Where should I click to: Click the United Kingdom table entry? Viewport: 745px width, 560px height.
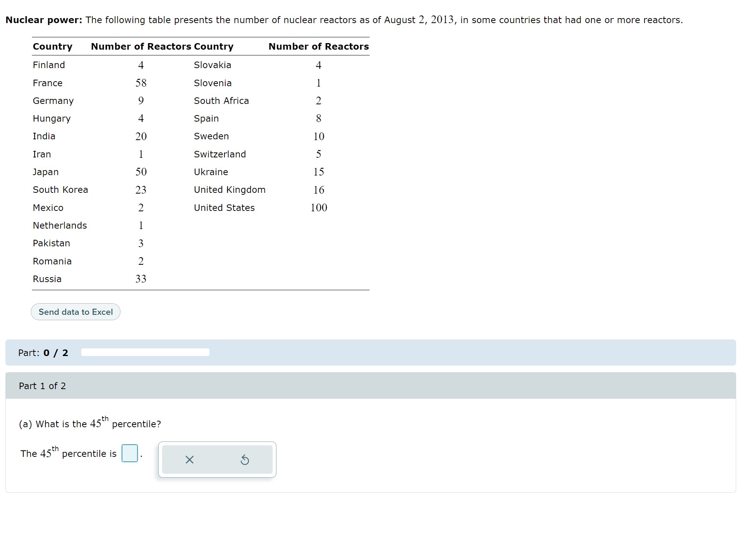[229, 190]
